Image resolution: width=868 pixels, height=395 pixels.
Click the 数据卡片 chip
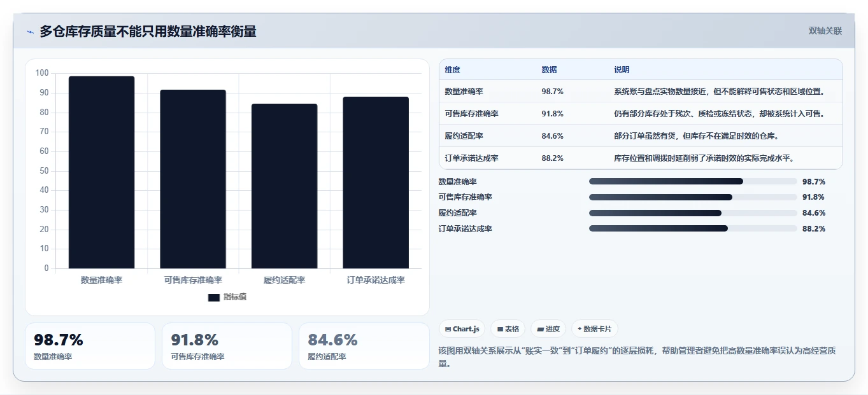[x=594, y=329]
